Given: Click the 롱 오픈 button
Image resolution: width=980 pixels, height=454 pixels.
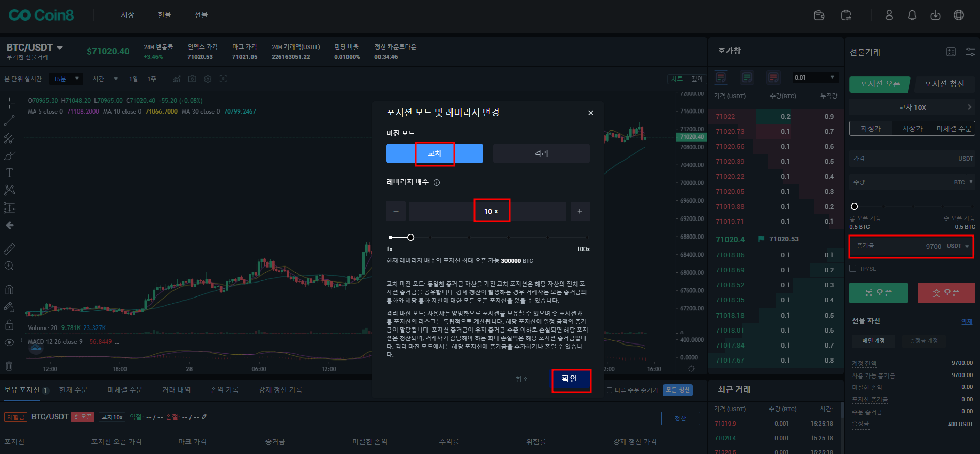Looking at the screenshot, I should tap(878, 293).
